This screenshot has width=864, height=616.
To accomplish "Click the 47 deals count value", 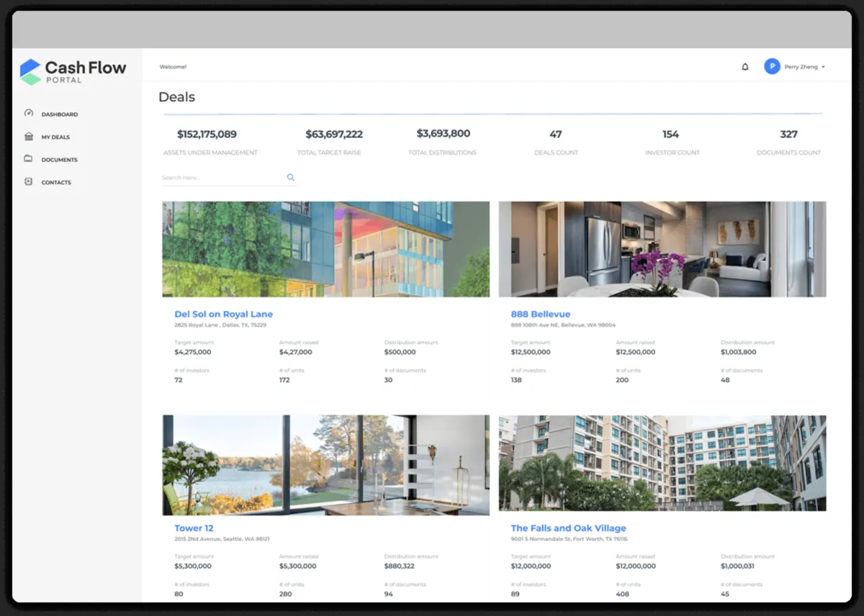I will click(x=556, y=134).
